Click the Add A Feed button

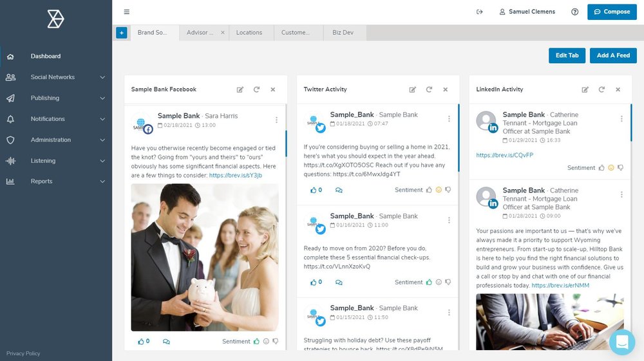613,55
